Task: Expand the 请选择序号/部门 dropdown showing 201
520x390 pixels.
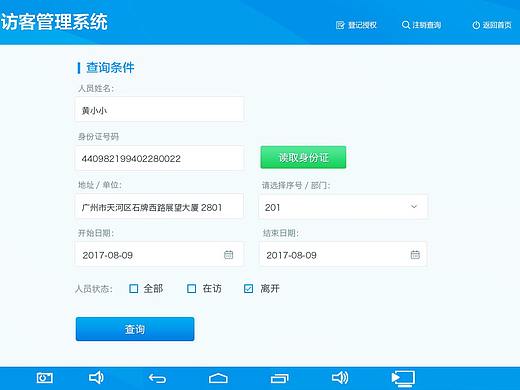Action: click(x=343, y=207)
